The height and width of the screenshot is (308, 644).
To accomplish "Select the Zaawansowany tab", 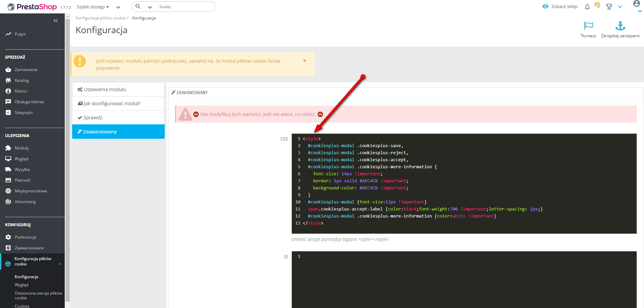I will 118,132.
